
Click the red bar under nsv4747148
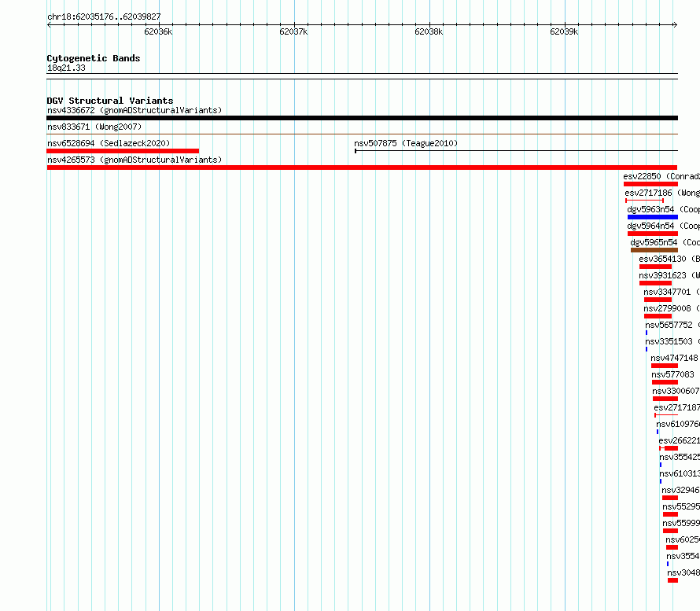[x=665, y=366]
